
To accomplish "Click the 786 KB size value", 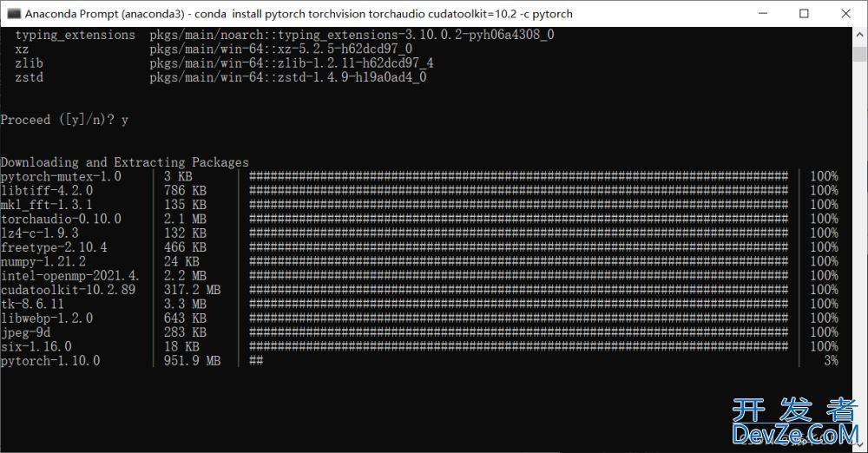I will pyautogui.click(x=185, y=191).
